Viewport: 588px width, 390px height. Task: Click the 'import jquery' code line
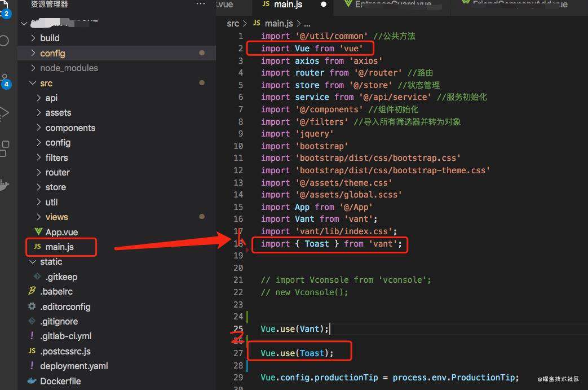point(297,134)
